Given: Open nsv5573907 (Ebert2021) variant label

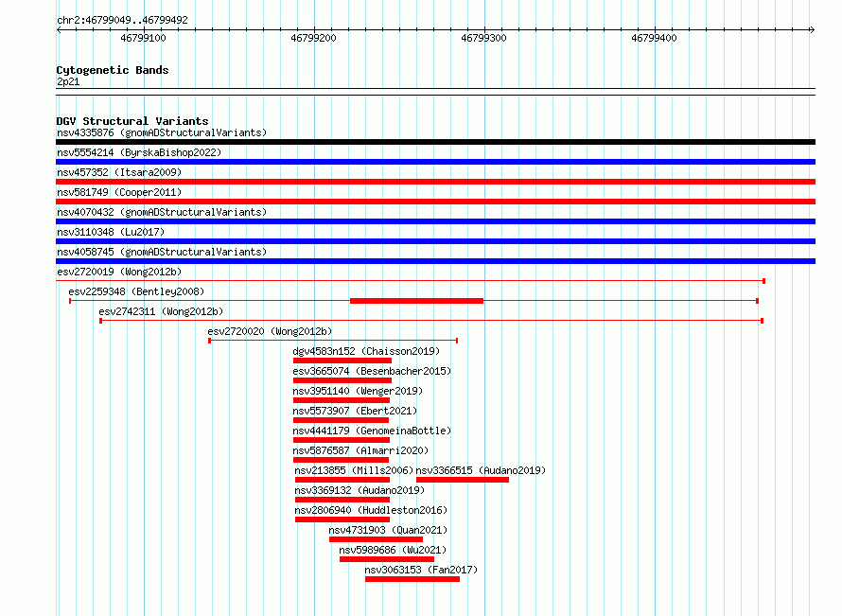Looking at the screenshot, I should (355, 411).
